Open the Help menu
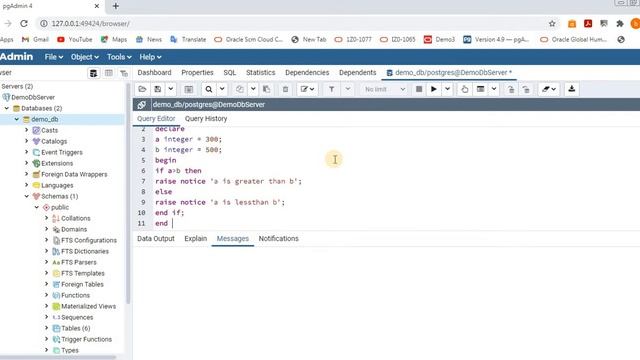The image size is (640, 360). point(150,57)
